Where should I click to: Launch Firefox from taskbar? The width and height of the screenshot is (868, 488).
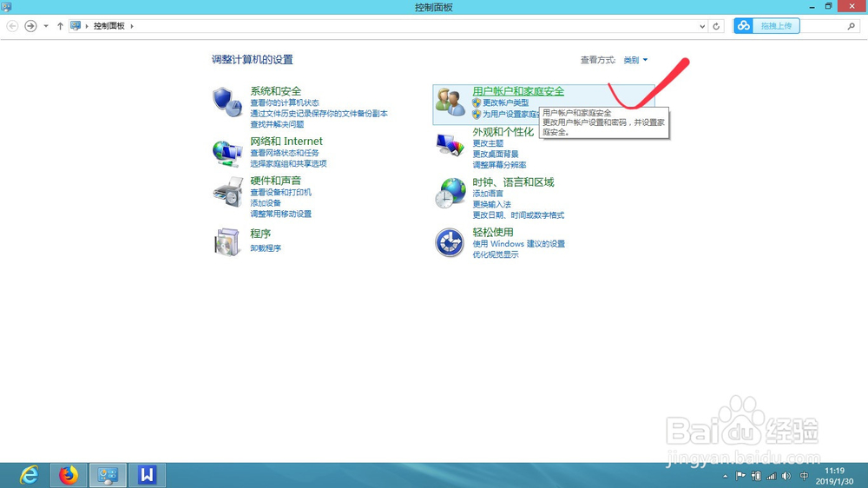click(69, 475)
